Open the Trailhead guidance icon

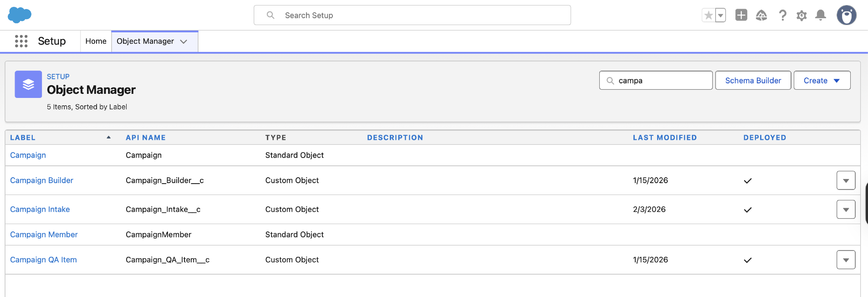(761, 15)
